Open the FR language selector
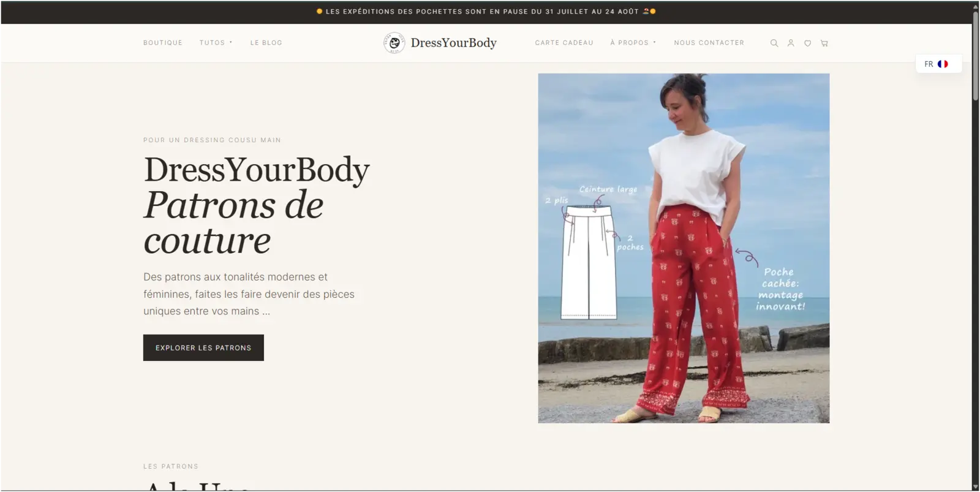The image size is (980, 492). tap(938, 64)
